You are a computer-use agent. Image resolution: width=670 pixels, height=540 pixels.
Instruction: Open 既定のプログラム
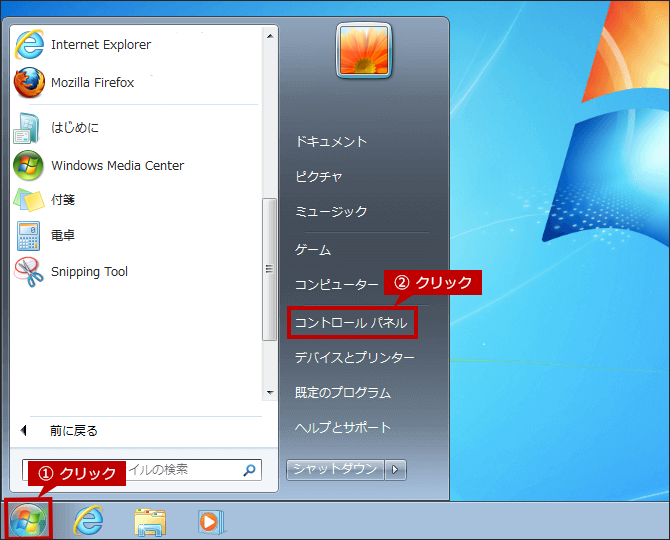343,392
